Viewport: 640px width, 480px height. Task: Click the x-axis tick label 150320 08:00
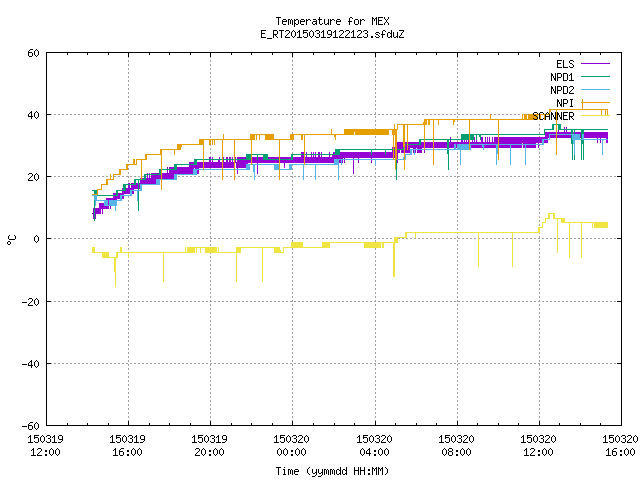(x=456, y=446)
